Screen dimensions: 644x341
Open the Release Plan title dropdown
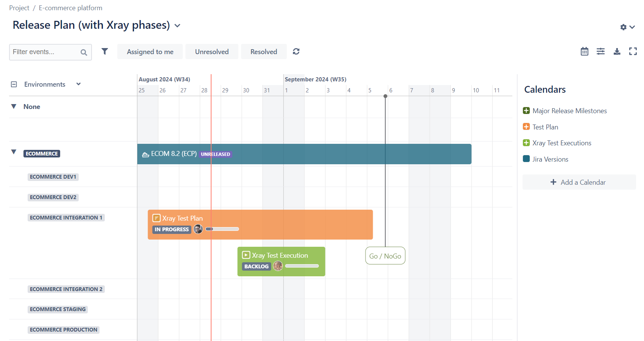[x=177, y=26]
